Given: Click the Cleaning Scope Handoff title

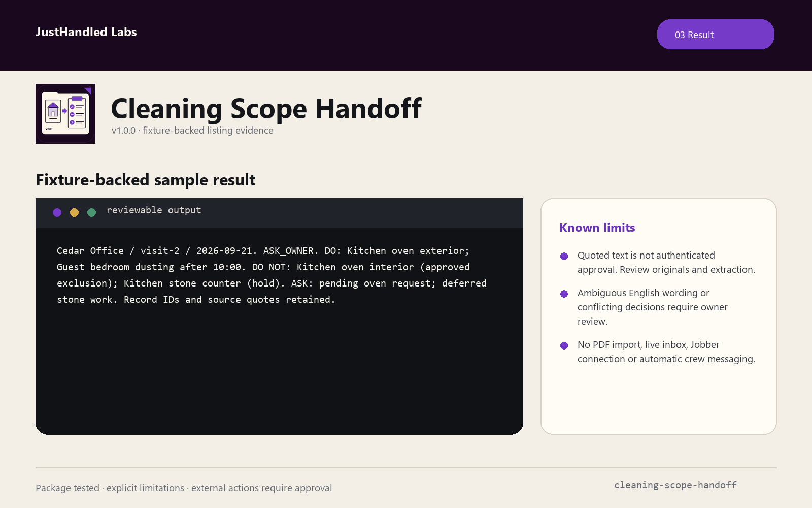Looking at the screenshot, I should (266, 108).
